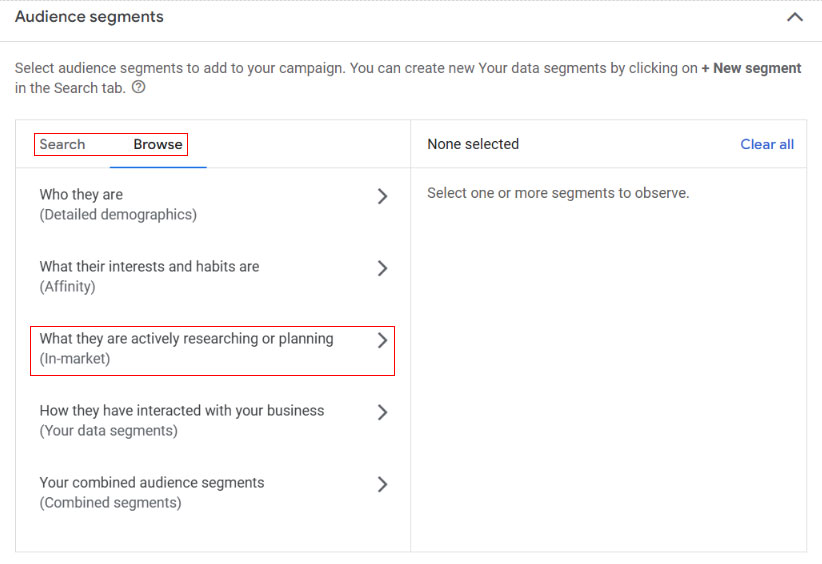Click the Clear all link

(767, 144)
